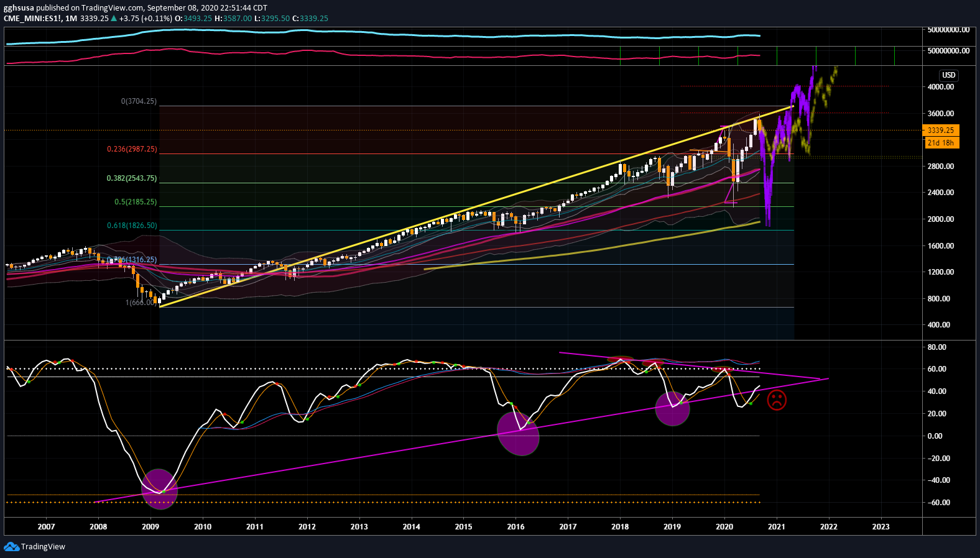
Task: Click the 0.00 oscillator axis value
Action: point(935,436)
